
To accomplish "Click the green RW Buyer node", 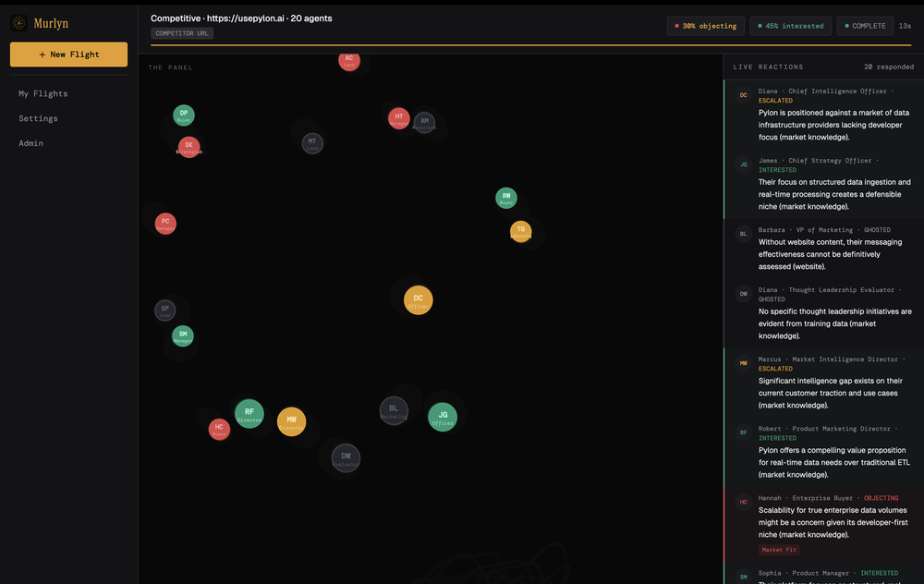I will pyautogui.click(x=506, y=198).
